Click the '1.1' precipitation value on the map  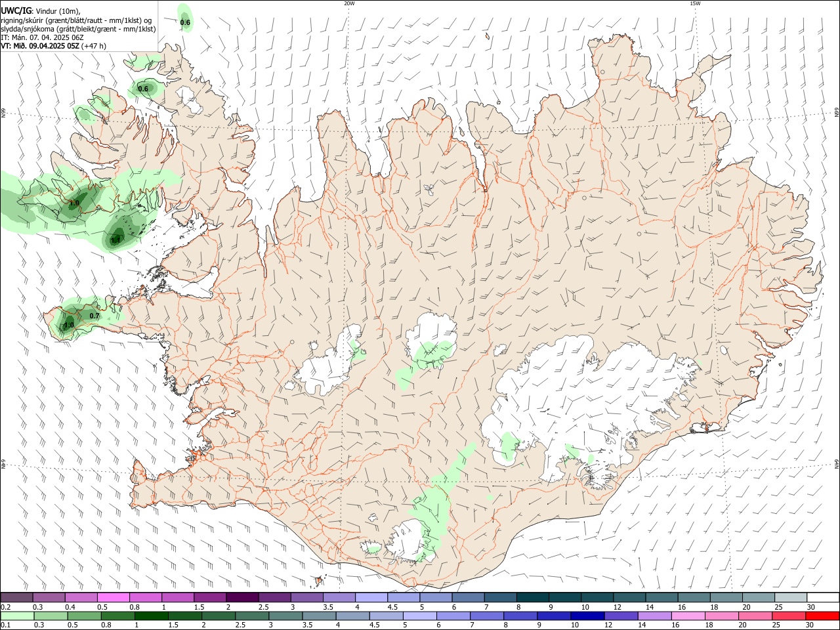click(x=115, y=240)
